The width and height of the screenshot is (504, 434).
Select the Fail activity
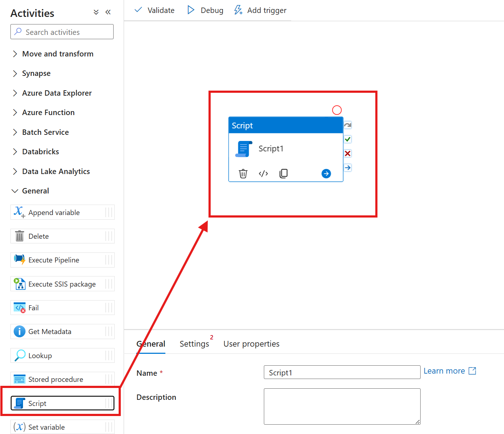(63, 308)
